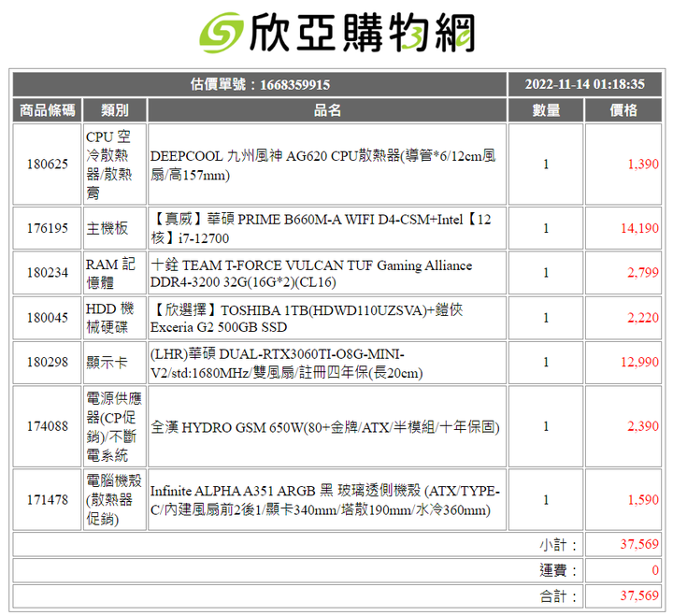
Task: Click Infinite ALPHA A351 ARGB product name
Action: click(325, 500)
